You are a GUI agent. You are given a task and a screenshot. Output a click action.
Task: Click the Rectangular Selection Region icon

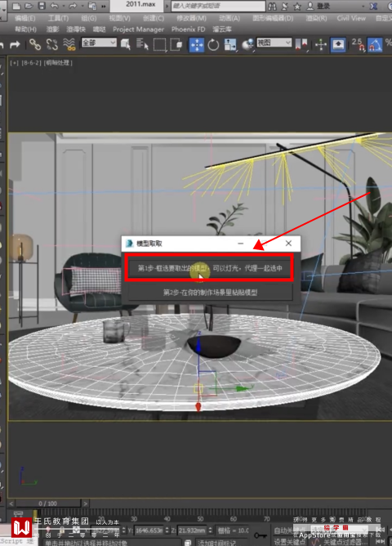pos(159,45)
